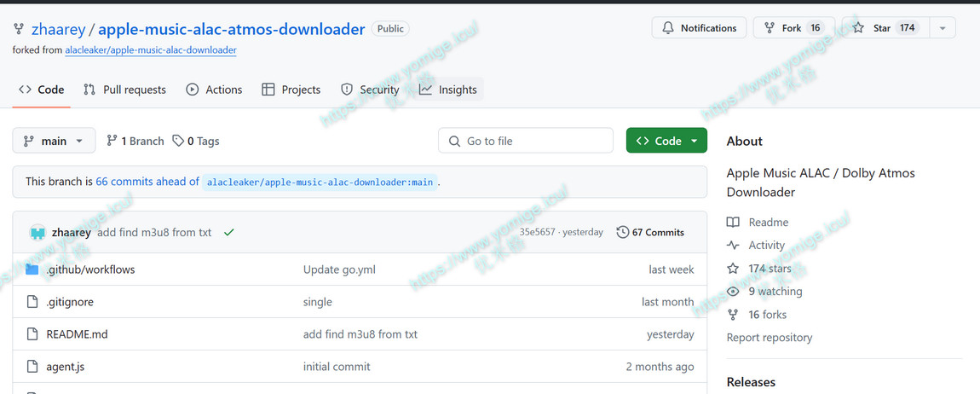This screenshot has height=394, width=980.
Task: Star the repository
Action: click(885, 28)
